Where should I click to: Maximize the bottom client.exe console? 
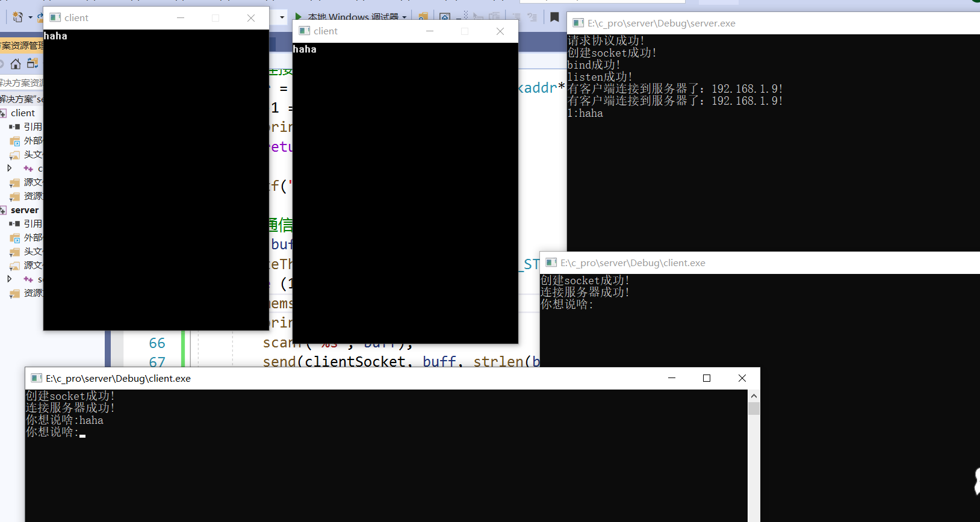(707, 378)
